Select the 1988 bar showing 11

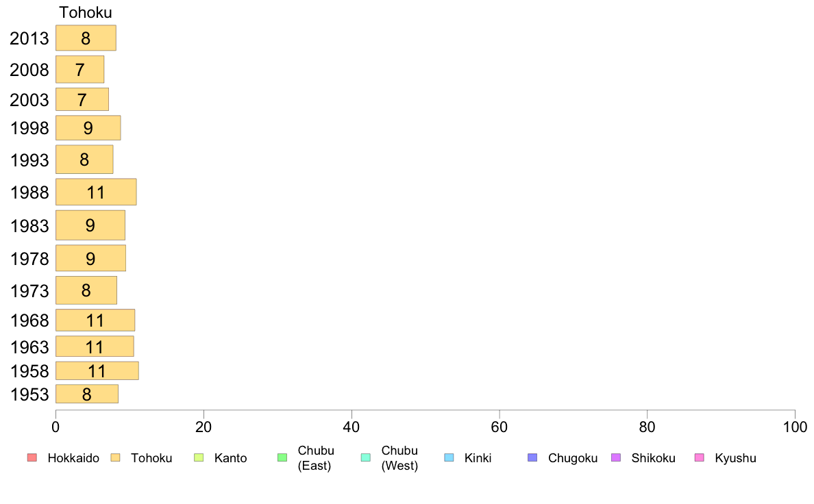coord(96,192)
